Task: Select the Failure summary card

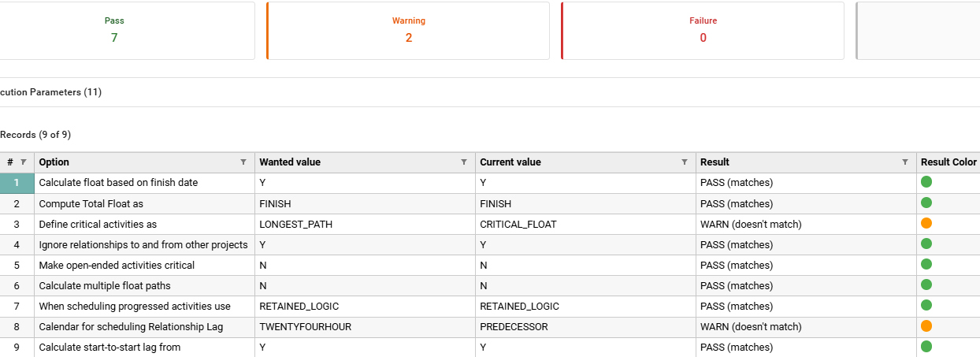Action: click(x=703, y=31)
